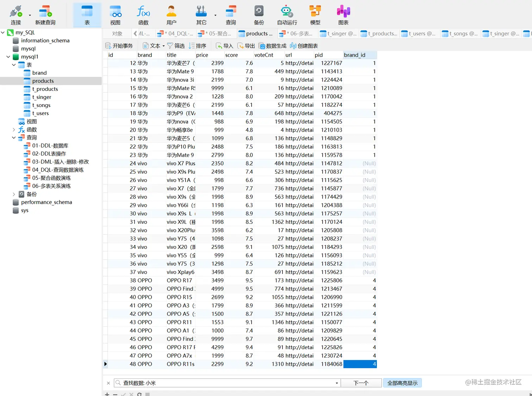Click the 筛选 (Filter) funnel button
532x396 pixels.
pos(176,46)
